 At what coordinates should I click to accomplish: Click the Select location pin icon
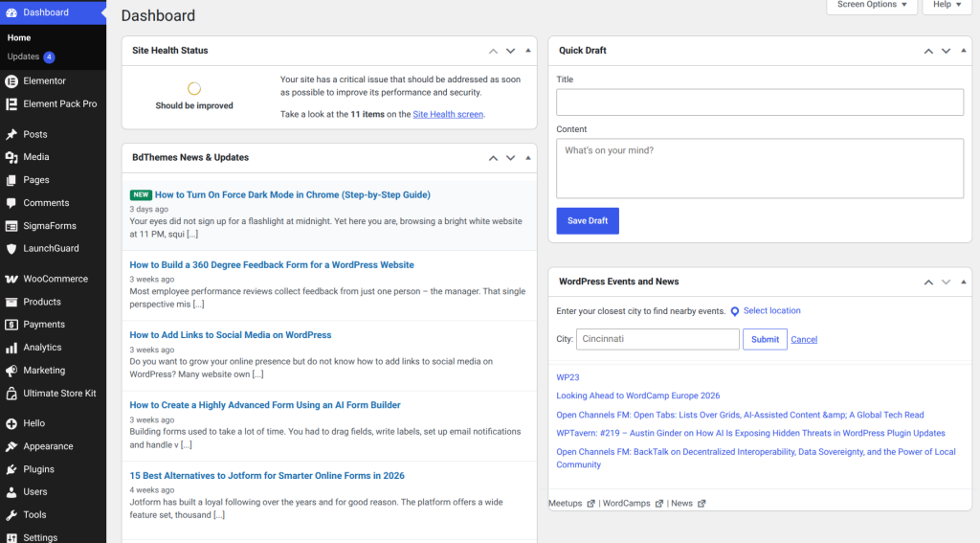point(735,311)
